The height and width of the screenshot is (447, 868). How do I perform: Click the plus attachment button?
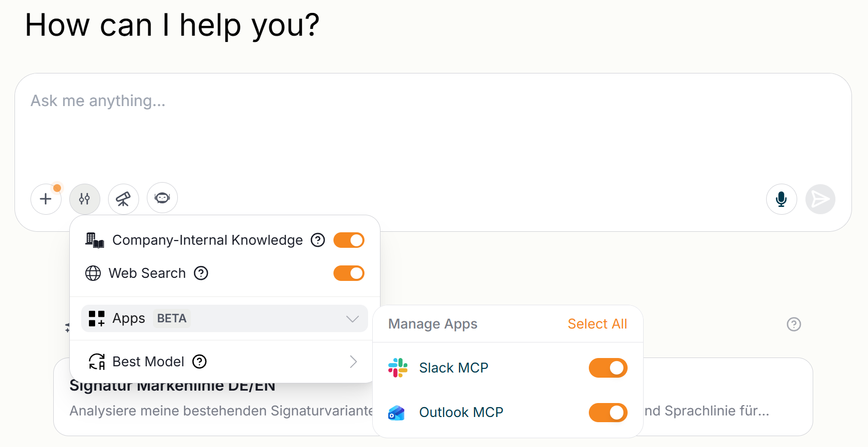(x=46, y=199)
